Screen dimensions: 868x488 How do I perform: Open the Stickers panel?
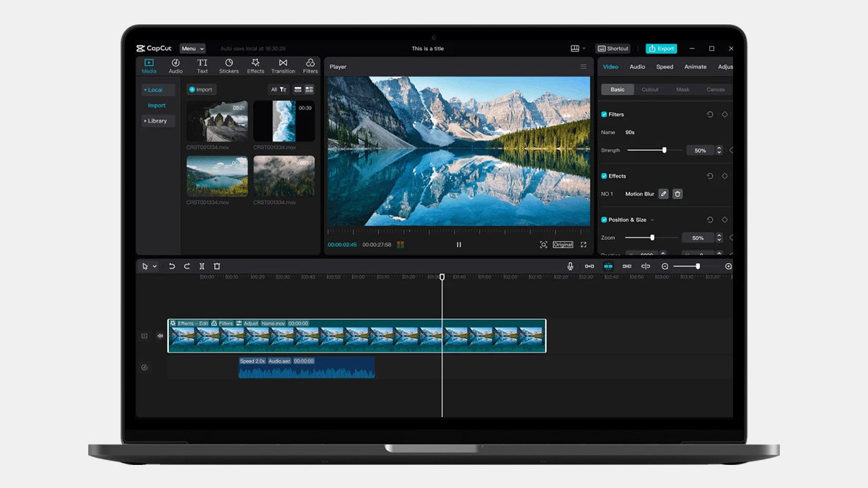click(x=229, y=66)
